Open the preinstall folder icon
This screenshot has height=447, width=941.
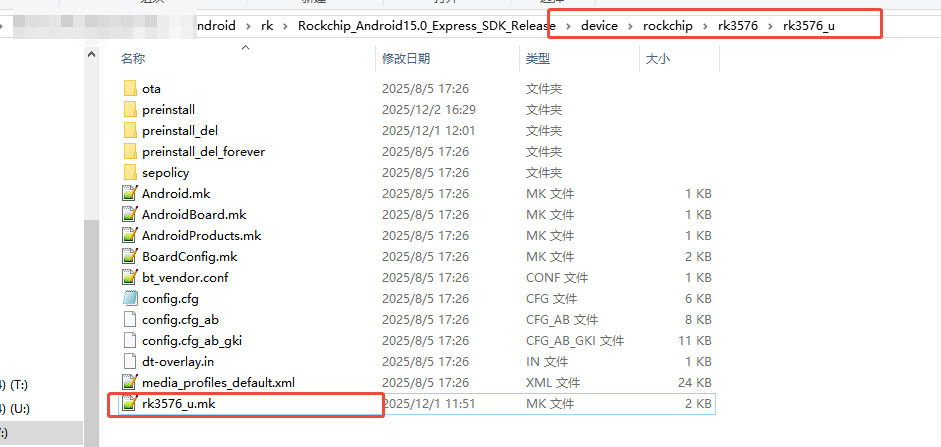pos(130,110)
